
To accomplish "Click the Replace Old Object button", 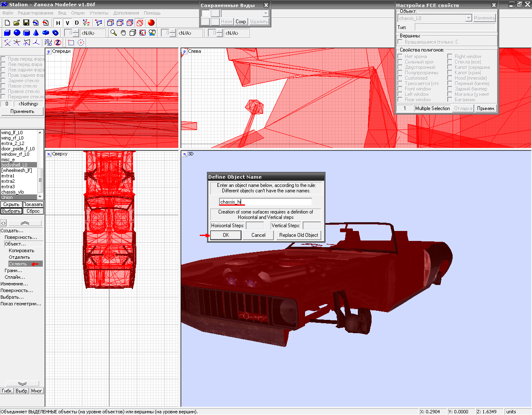I will pyautogui.click(x=298, y=235).
